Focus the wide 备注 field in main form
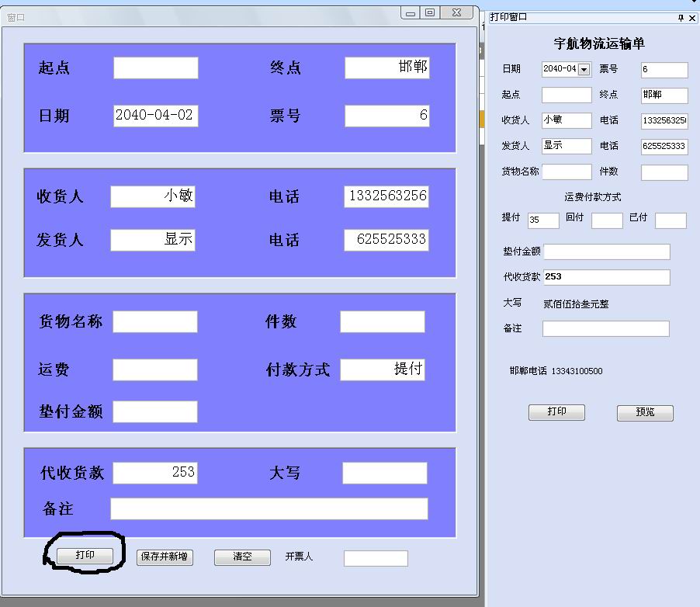Viewport: 700px width, 607px height. [269, 508]
